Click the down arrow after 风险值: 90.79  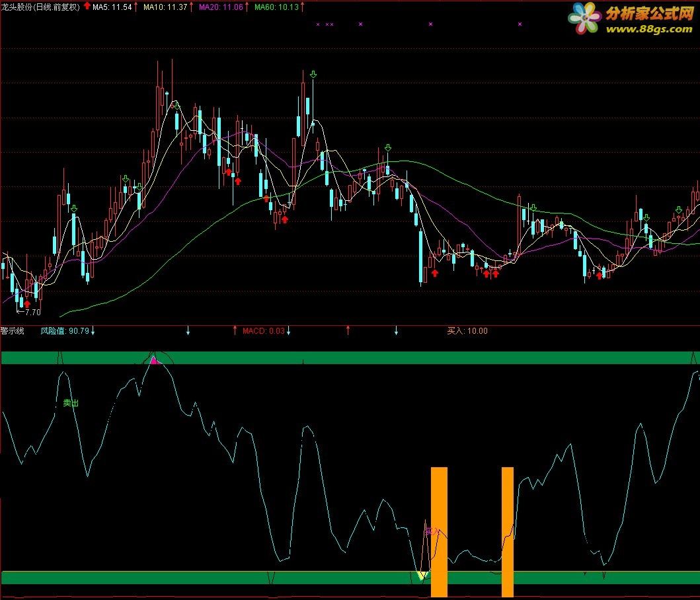click(93, 331)
